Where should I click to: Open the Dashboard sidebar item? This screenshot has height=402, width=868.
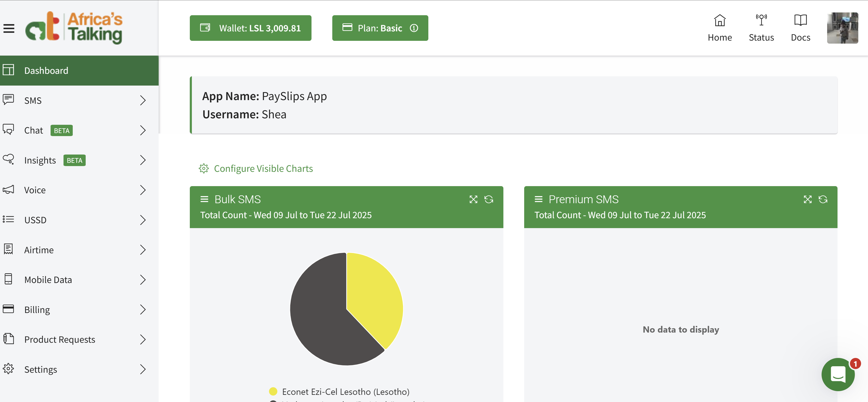[79, 70]
